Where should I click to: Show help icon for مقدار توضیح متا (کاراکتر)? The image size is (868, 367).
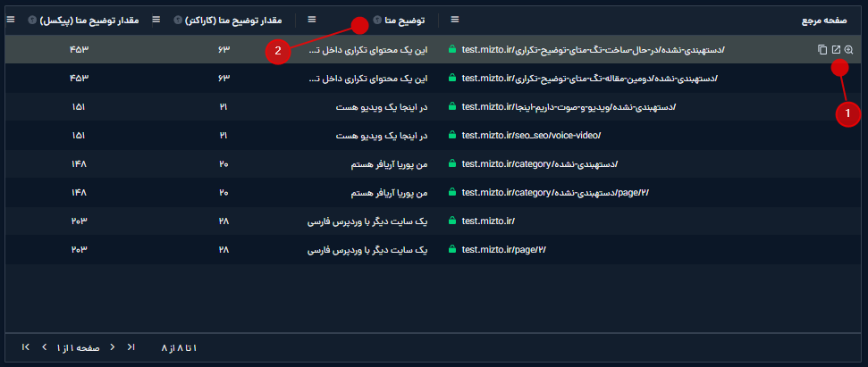(x=178, y=21)
